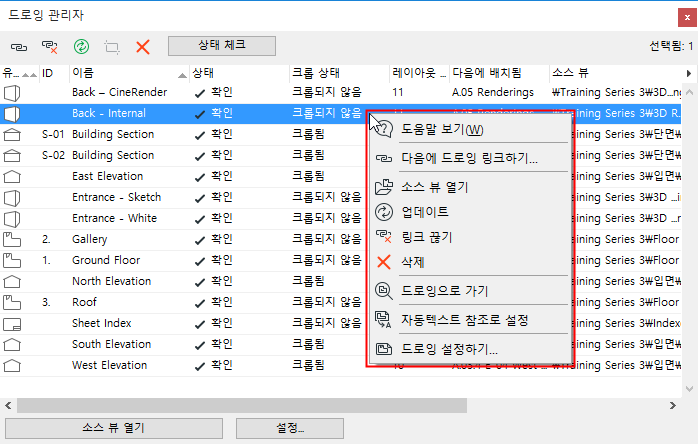The width and height of the screenshot is (698, 444).
Task: Select the North Elevation drawing name
Action: 111,281
